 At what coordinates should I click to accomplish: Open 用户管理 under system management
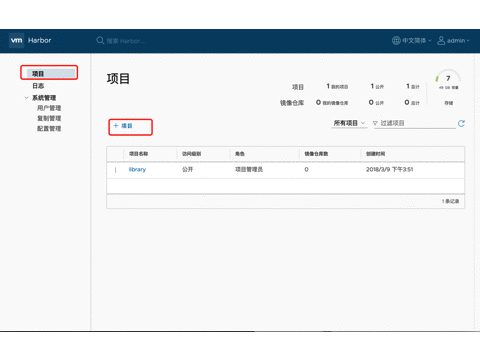(49, 108)
